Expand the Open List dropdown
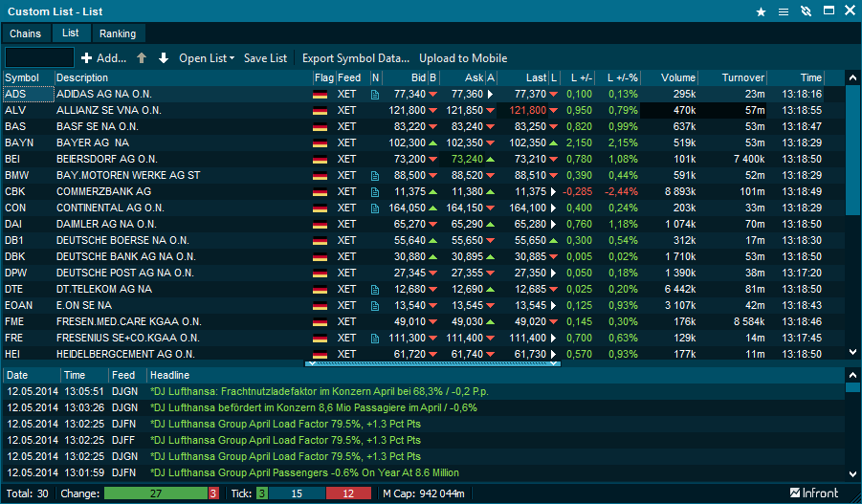Viewport: 862px width, 504px height. 206,58
